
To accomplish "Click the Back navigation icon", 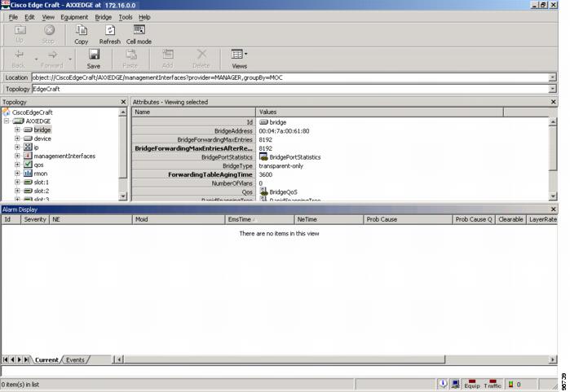I will pos(19,55).
